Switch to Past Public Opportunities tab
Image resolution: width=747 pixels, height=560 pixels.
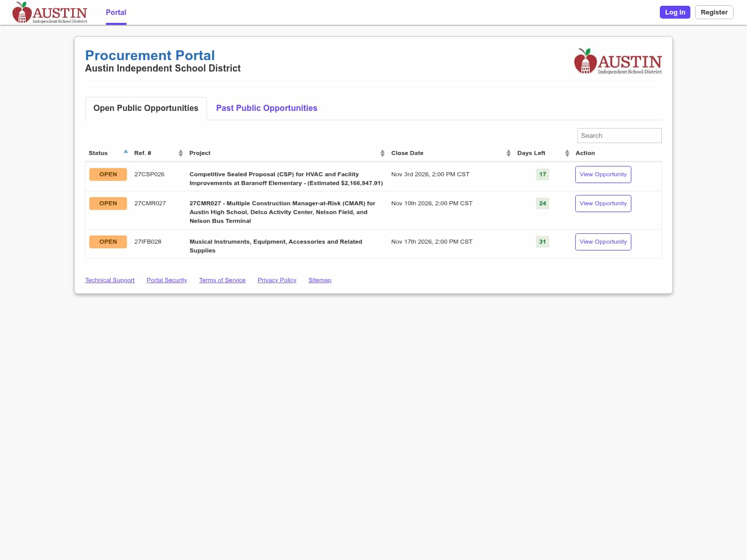point(267,108)
